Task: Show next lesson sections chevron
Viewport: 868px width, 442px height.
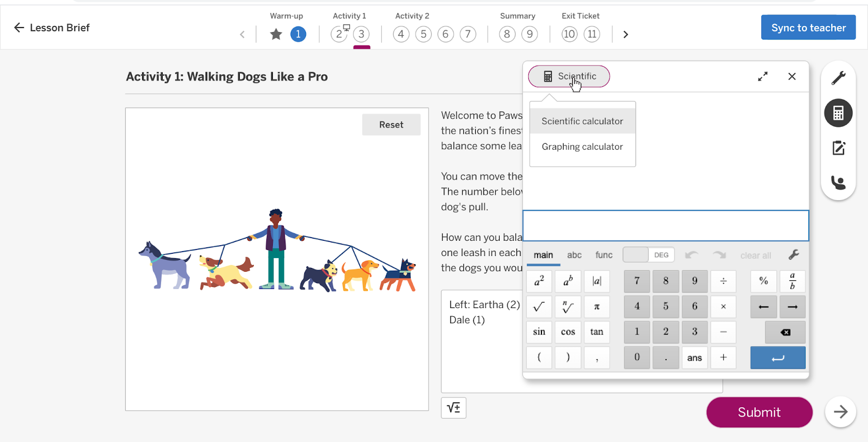Action: (x=626, y=34)
